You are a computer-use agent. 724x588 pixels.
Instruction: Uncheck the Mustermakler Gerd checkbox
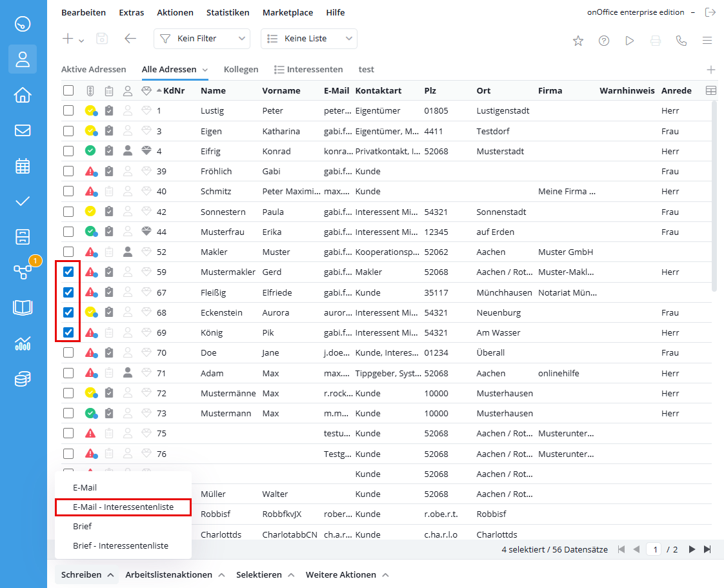pyautogui.click(x=68, y=272)
